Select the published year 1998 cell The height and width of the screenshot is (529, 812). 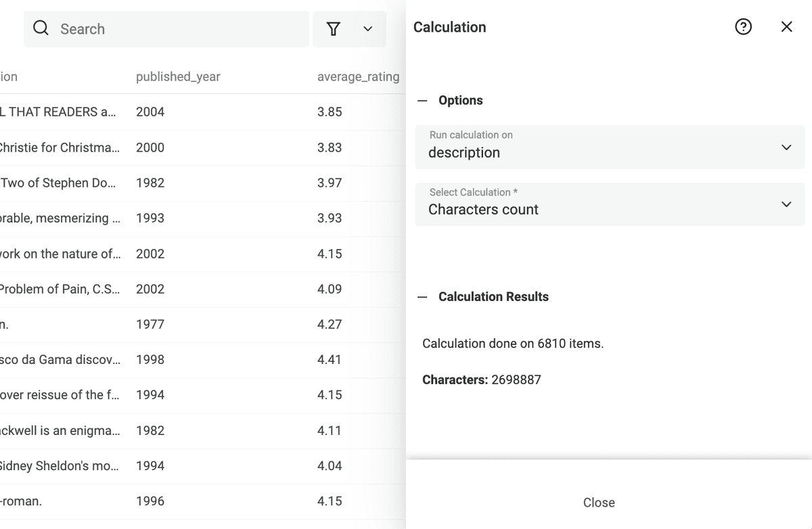point(150,359)
